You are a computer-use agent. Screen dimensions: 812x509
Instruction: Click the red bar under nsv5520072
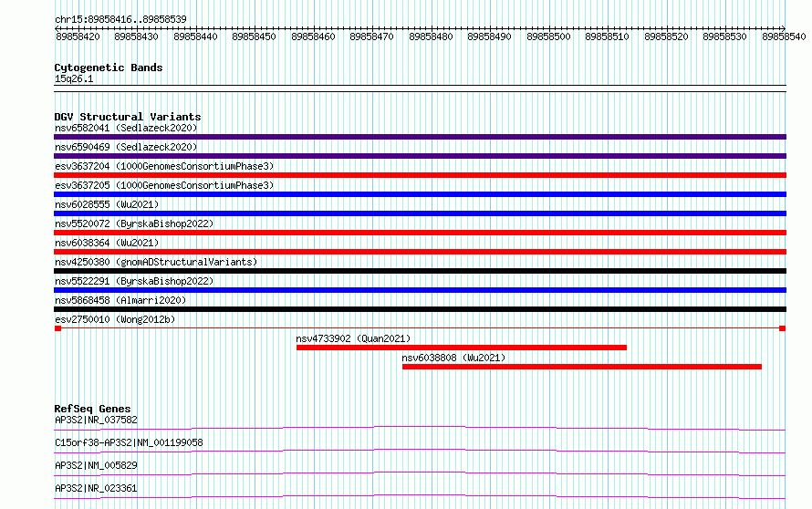(420, 233)
